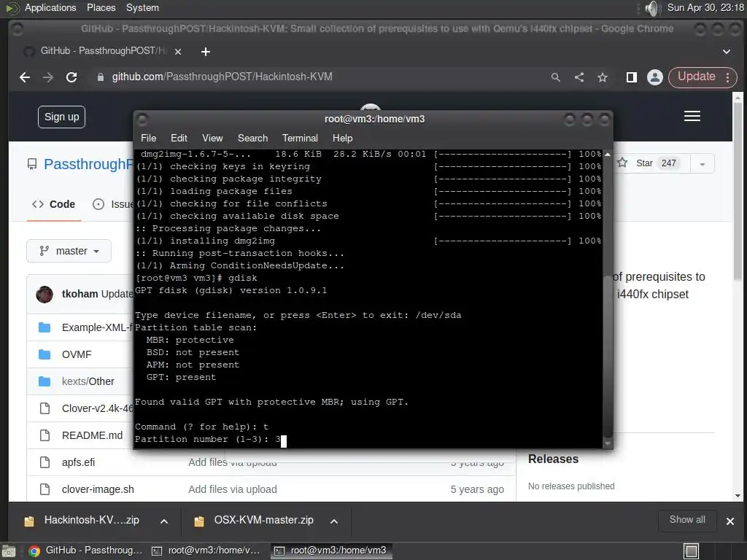
Task: Open apfs.efi file
Action: point(78,462)
